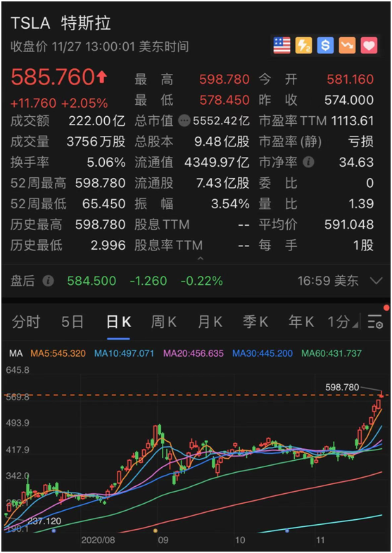Tap the 52周最低 value 65.450
The width and height of the screenshot is (392, 553).
tap(103, 204)
